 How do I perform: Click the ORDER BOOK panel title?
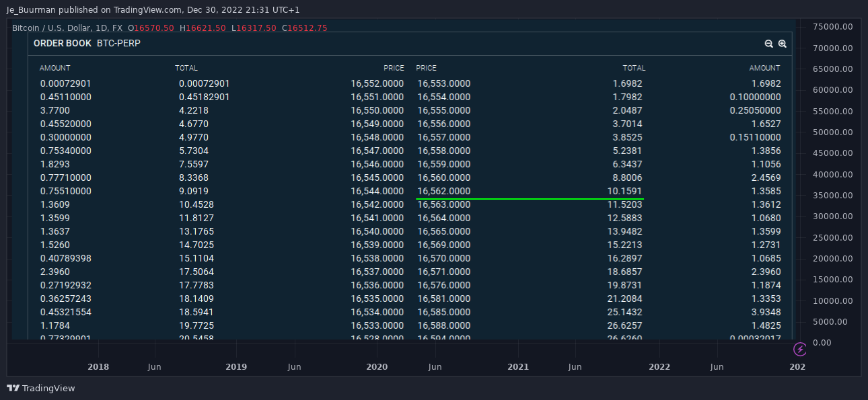63,43
